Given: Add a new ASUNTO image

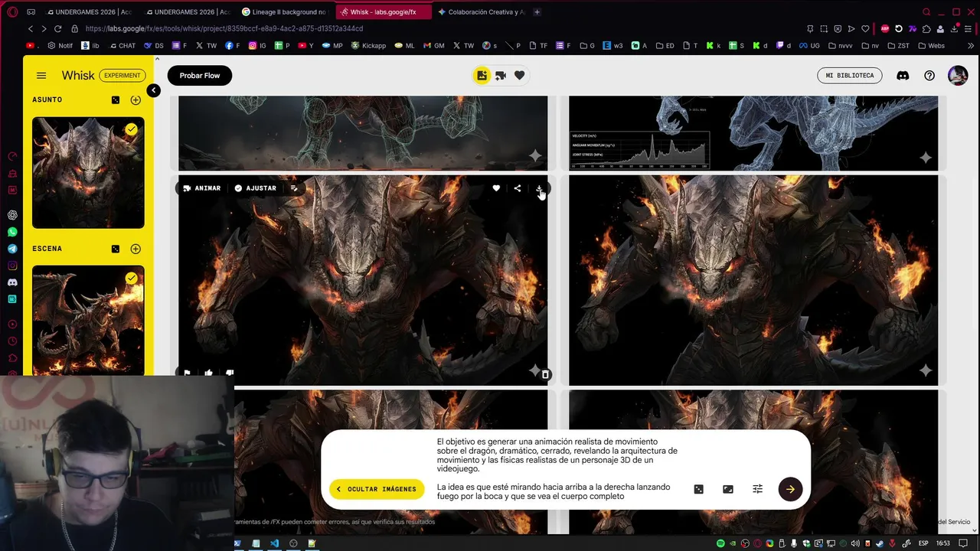Looking at the screenshot, I should 136,100.
